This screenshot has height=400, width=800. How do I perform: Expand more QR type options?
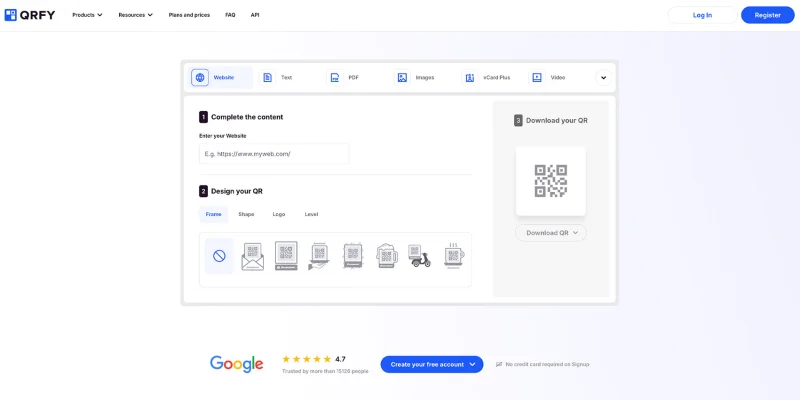(603, 77)
